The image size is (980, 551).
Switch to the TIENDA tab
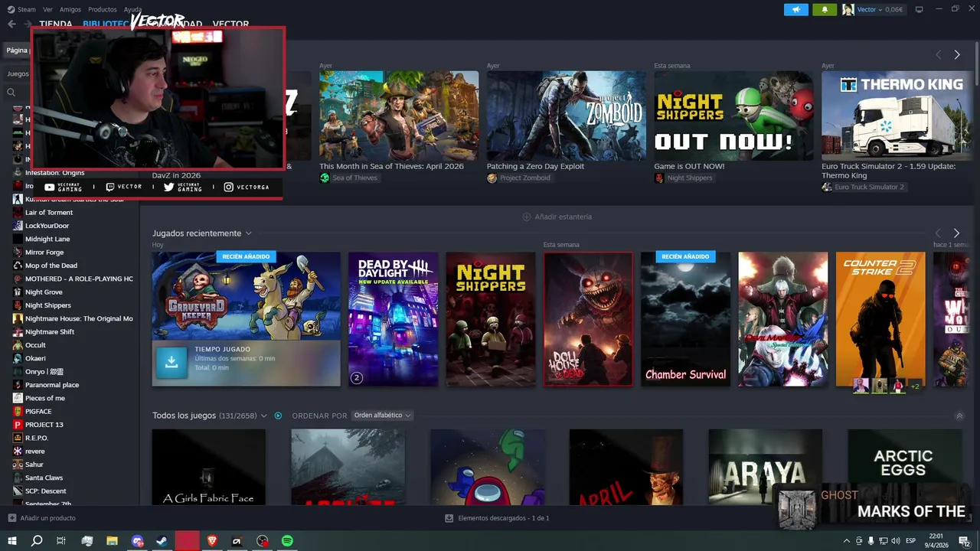coord(56,24)
